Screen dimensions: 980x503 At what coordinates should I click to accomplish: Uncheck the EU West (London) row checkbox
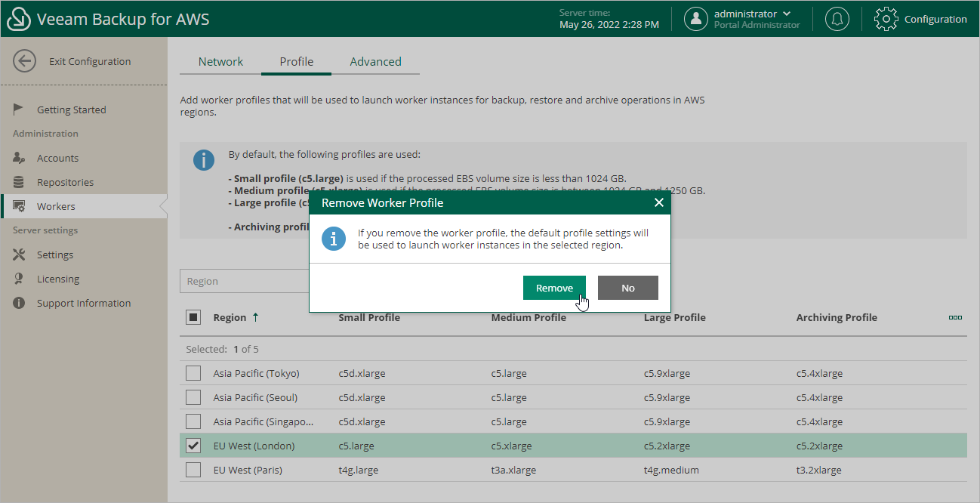pos(193,446)
